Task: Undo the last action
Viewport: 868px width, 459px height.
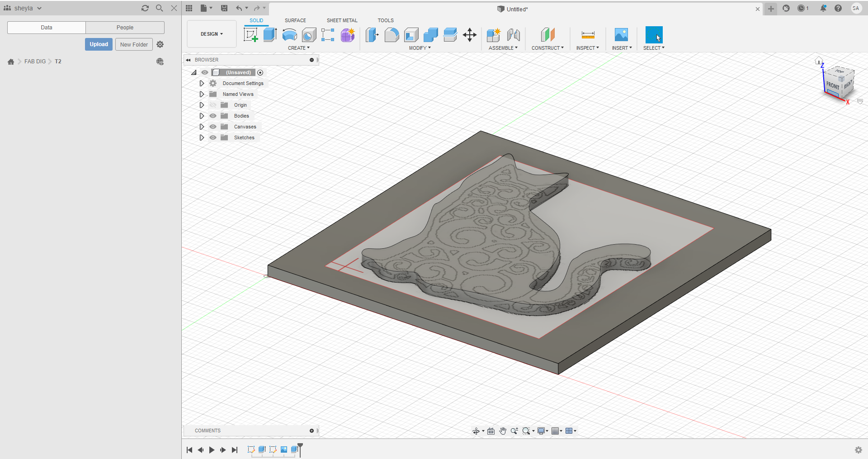Action: (x=239, y=8)
